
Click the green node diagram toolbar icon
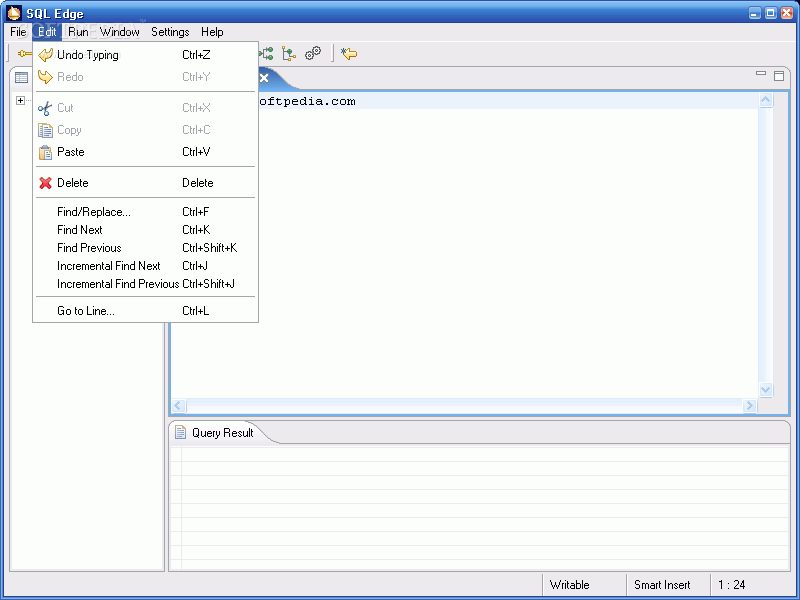tap(266, 54)
